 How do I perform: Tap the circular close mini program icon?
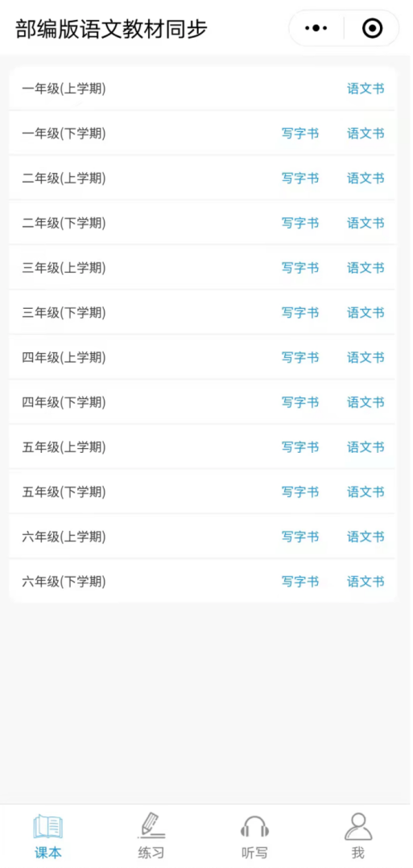(x=372, y=28)
